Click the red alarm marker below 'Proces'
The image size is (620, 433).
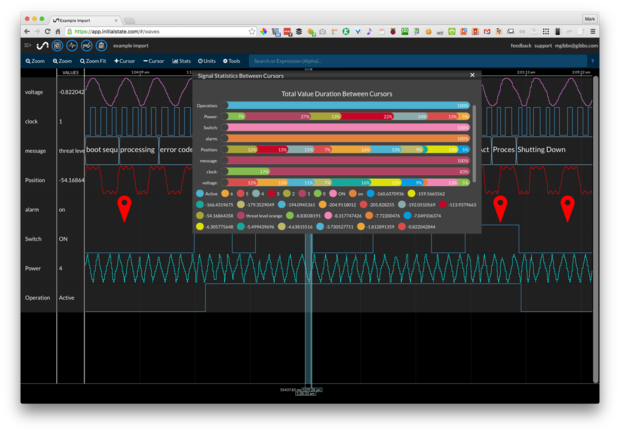(500, 208)
